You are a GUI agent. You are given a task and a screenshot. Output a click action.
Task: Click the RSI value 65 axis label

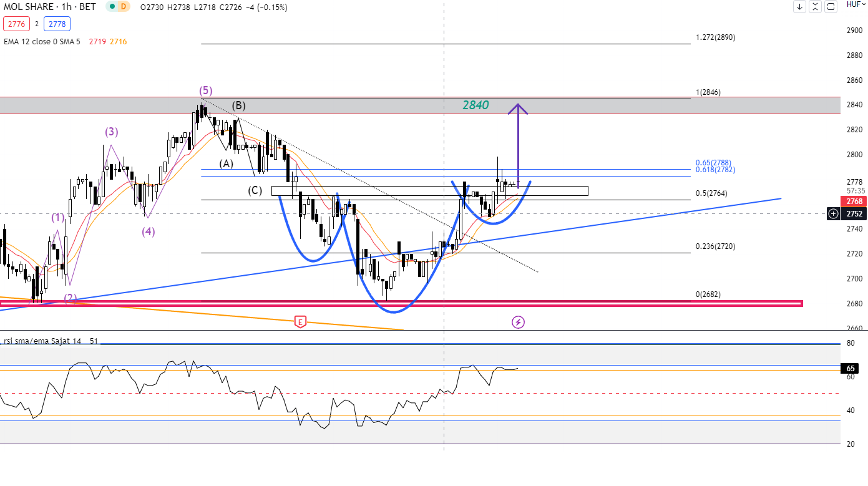[x=850, y=369]
